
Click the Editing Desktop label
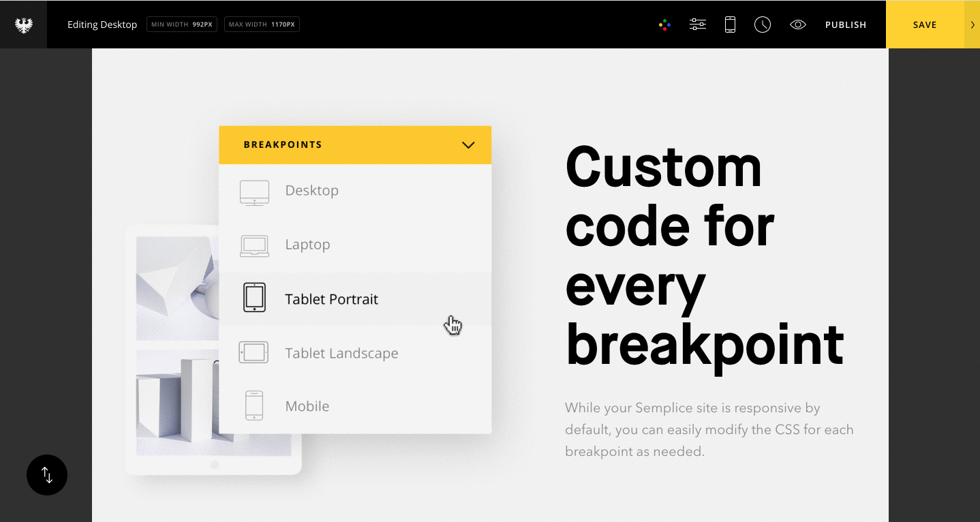(x=102, y=24)
